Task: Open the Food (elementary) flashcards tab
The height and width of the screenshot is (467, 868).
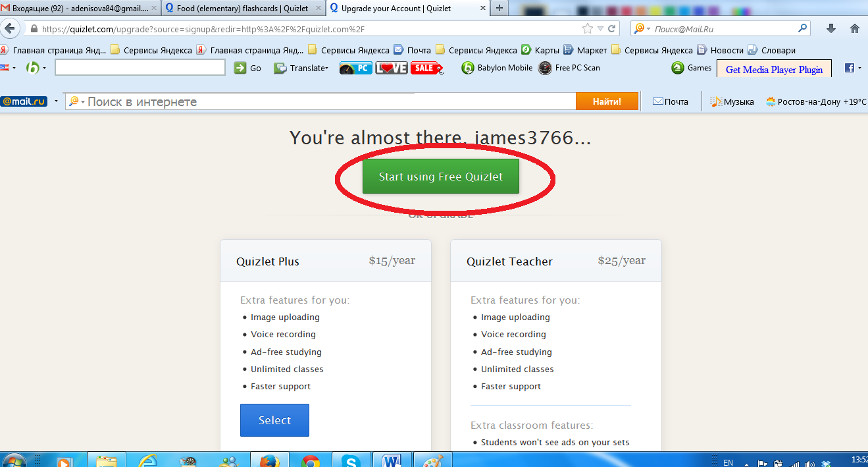Action: 242,9
